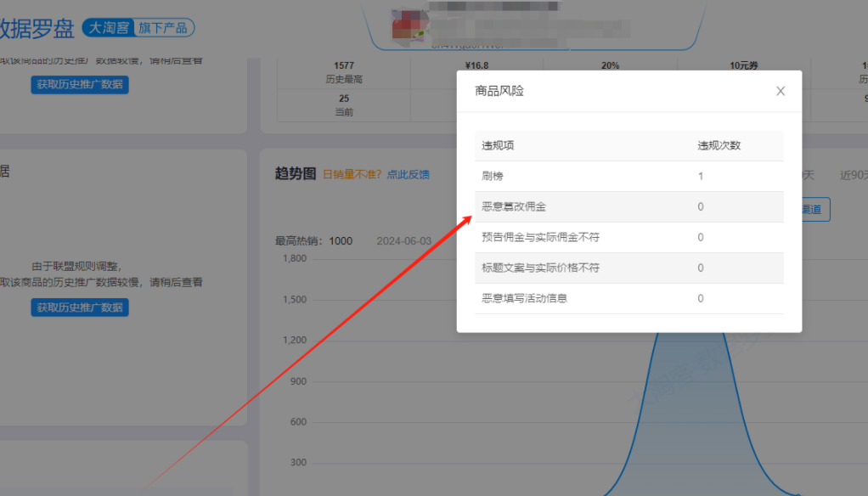
Task: Click the 2024-06-03 date label
Action: click(x=403, y=241)
